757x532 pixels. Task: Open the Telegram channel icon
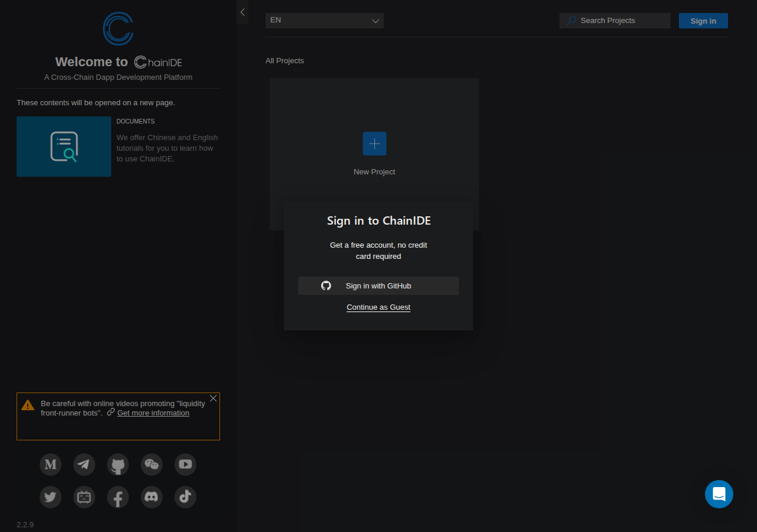tap(85, 465)
